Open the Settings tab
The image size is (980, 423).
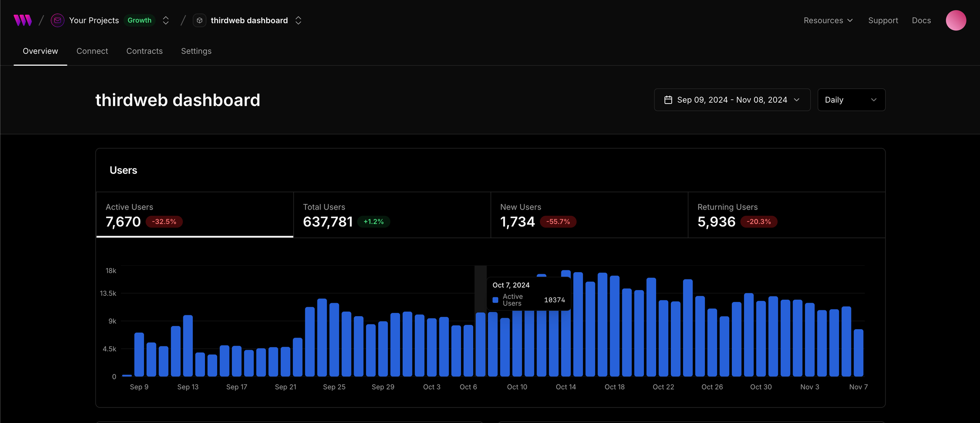(196, 51)
